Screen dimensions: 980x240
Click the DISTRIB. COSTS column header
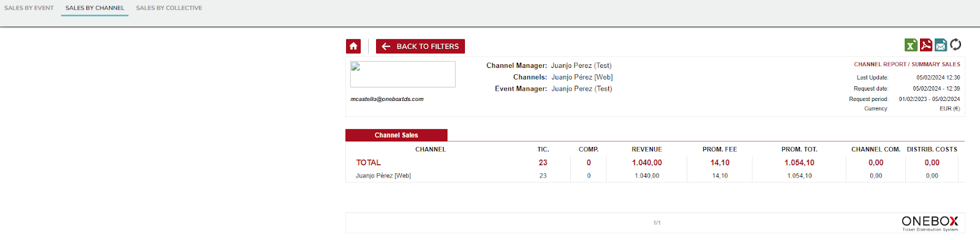tap(932, 149)
